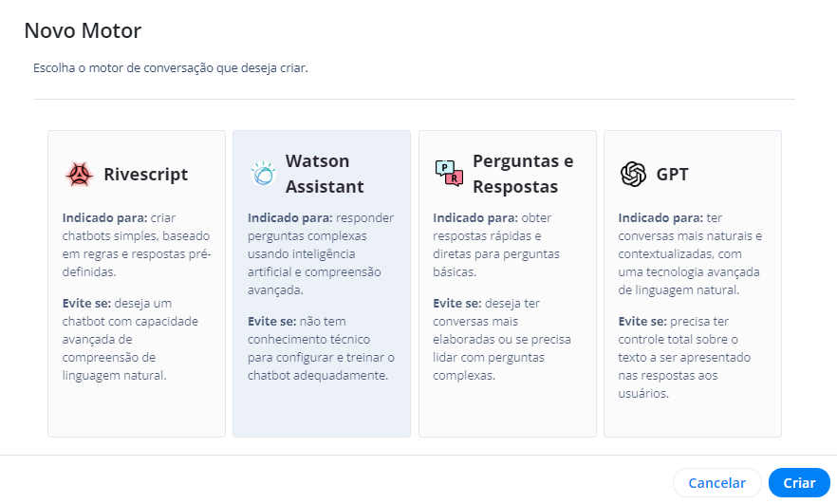
Task: Click Watson Assistant's 'Evite se' paragraph
Action: 321,348
